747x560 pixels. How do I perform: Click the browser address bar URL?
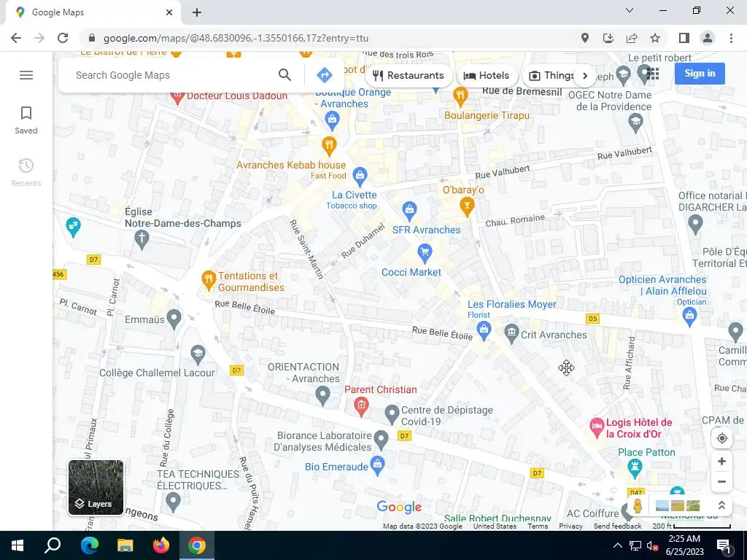tap(236, 38)
